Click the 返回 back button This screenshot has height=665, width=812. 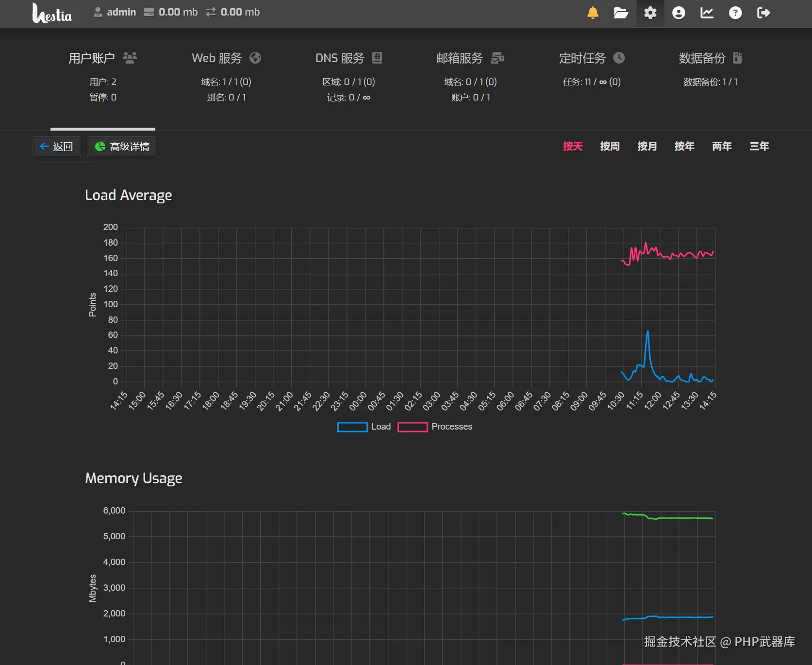(56, 147)
